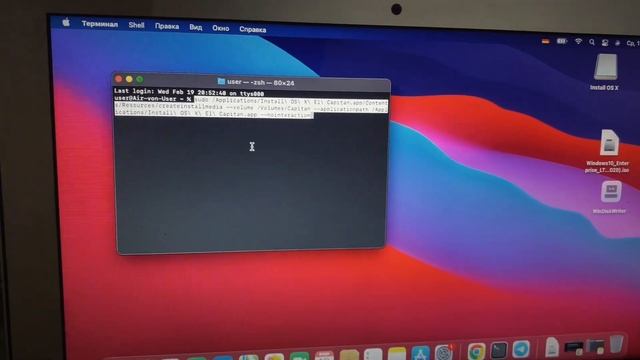Open the Вид menu
Viewport: 640px width, 360px height.
click(196, 27)
